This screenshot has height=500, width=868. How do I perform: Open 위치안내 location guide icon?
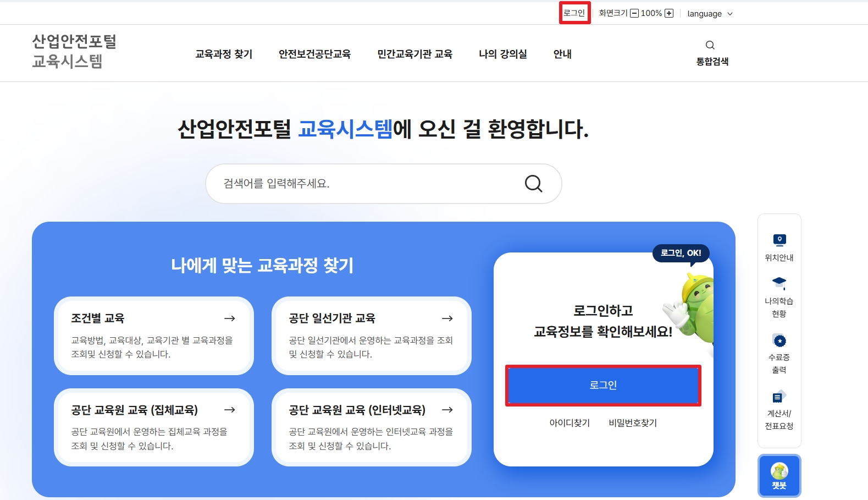coord(779,240)
